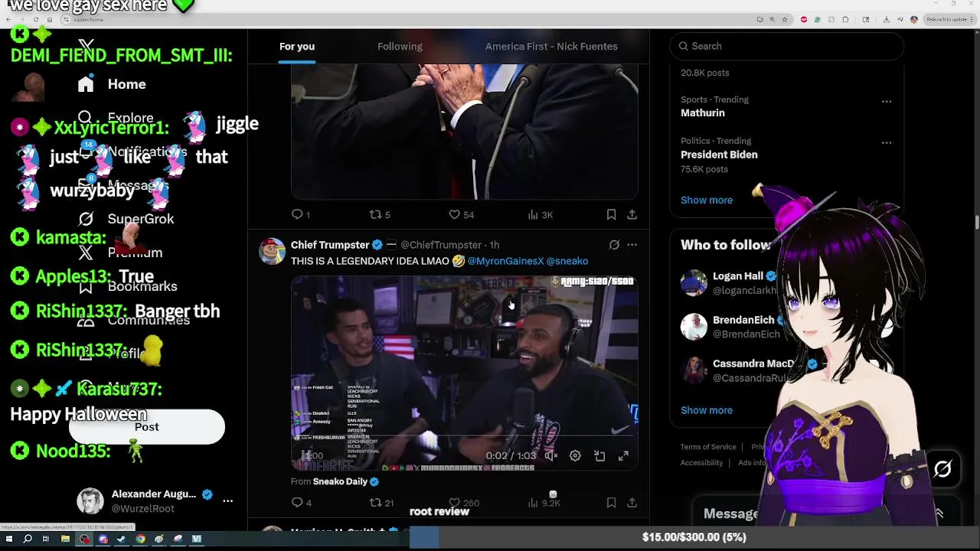Open Home in the X sidebar
Viewport: 980px width, 551px height.
coord(112,84)
